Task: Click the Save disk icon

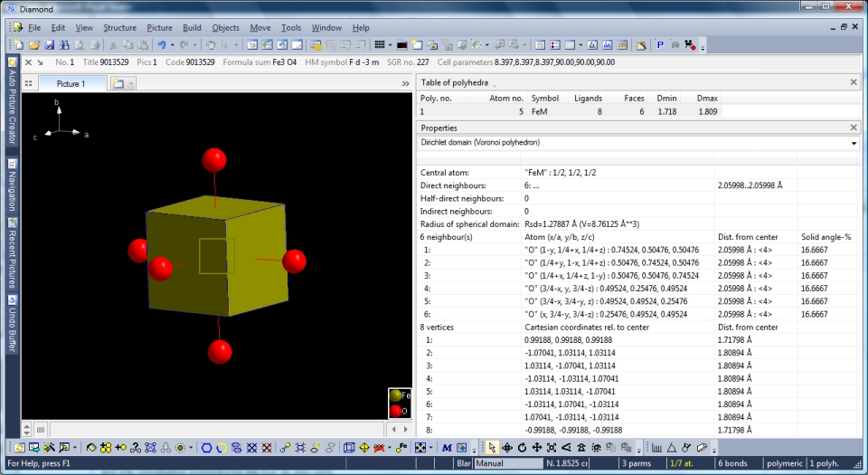Action: pos(49,44)
